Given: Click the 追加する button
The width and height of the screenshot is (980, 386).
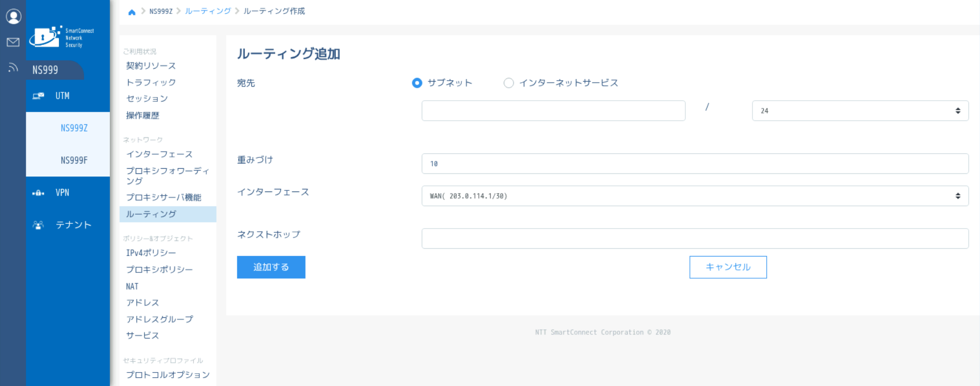Looking at the screenshot, I should tap(271, 267).
